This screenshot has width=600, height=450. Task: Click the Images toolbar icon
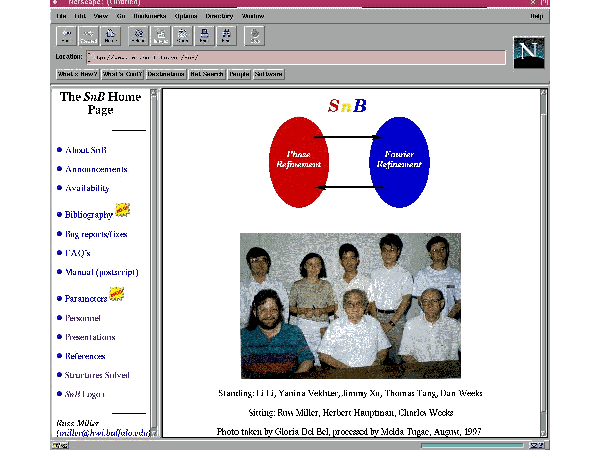[x=160, y=36]
